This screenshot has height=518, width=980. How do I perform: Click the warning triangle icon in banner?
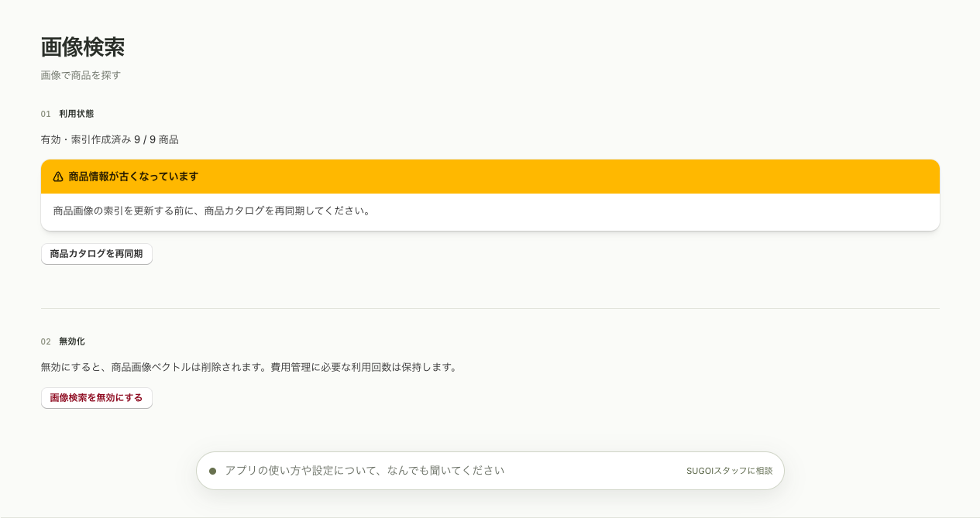point(58,177)
